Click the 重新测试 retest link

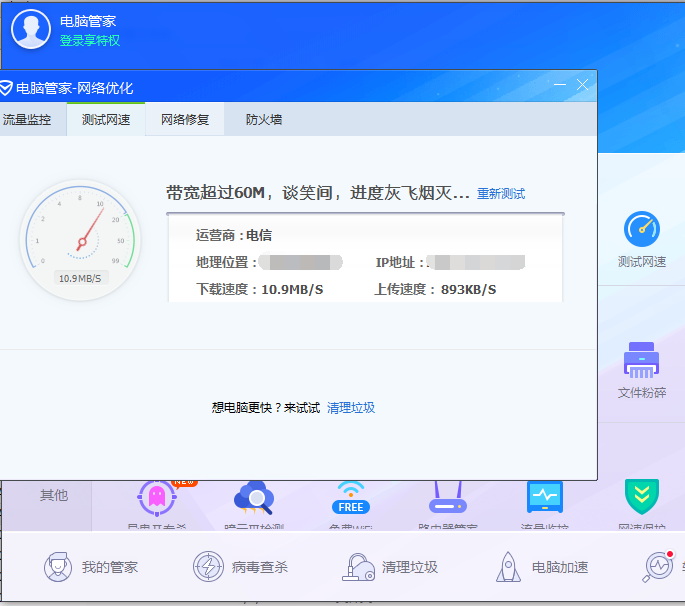[501, 194]
